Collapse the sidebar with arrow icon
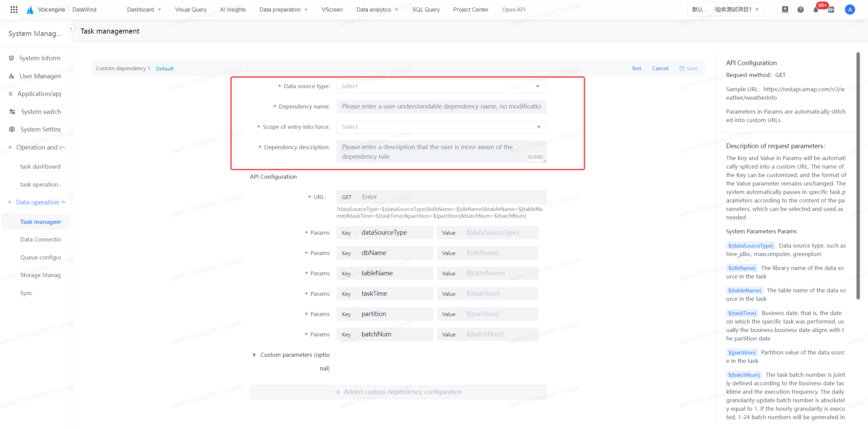The width and height of the screenshot is (868, 429). 71,28
